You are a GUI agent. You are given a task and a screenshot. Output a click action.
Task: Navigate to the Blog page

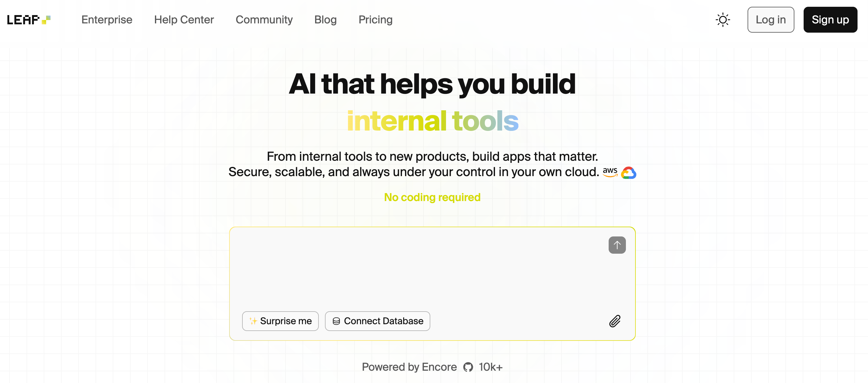point(325,20)
